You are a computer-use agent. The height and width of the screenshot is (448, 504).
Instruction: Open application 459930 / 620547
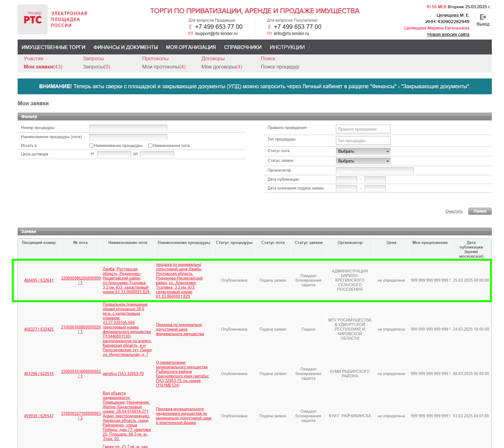39,416
